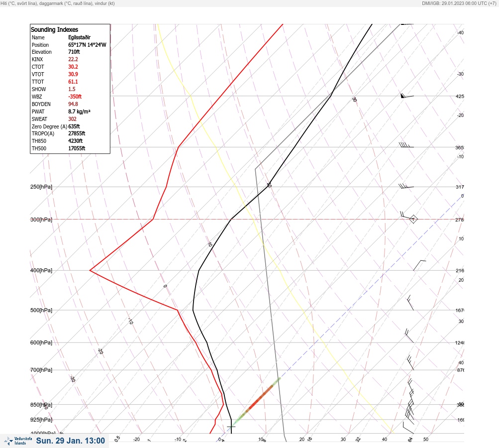Viewport: 499px width, 448px height.
Task: Click the Vedurstofa Islands logo
Action: (18, 441)
